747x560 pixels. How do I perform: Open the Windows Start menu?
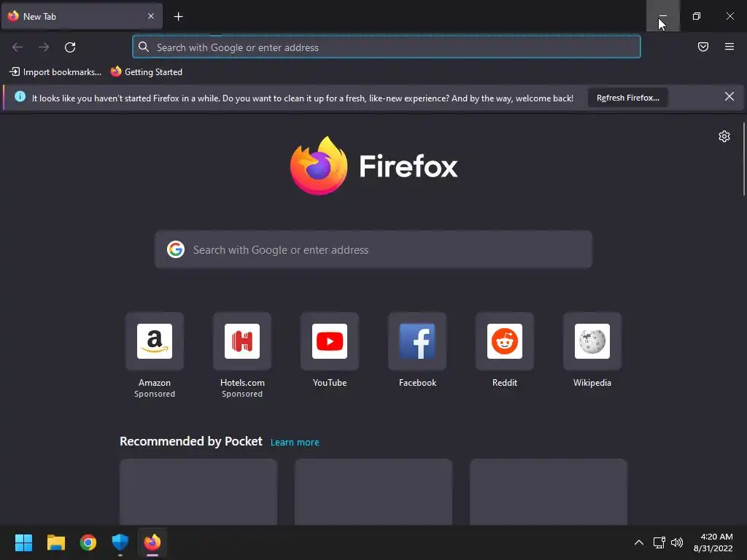[x=23, y=542]
